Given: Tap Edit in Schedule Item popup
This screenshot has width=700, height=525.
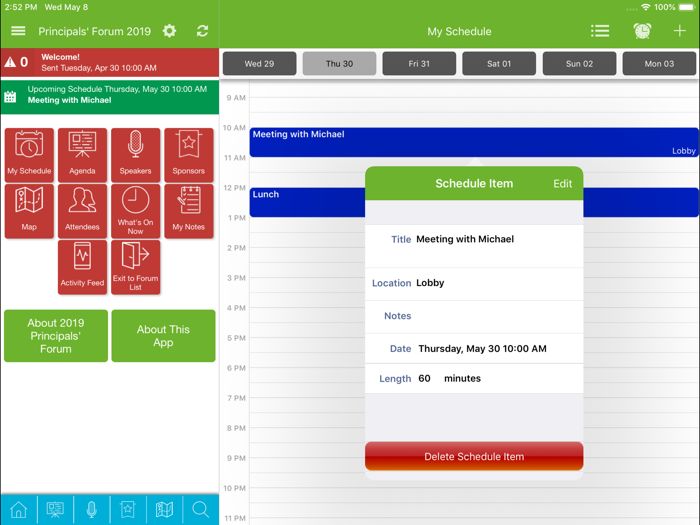Looking at the screenshot, I should (x=562, y=184).
